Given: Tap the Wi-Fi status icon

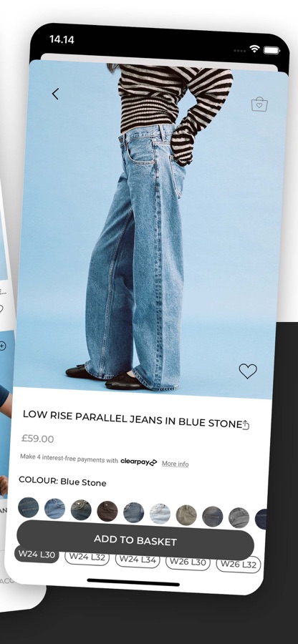Looking at the screenshot, I should [x=255, y=49].
